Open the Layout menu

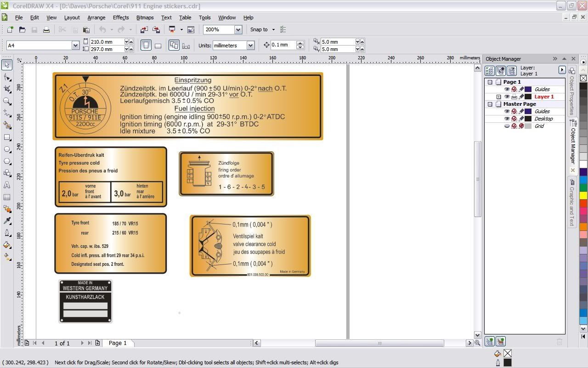[72, 17]
